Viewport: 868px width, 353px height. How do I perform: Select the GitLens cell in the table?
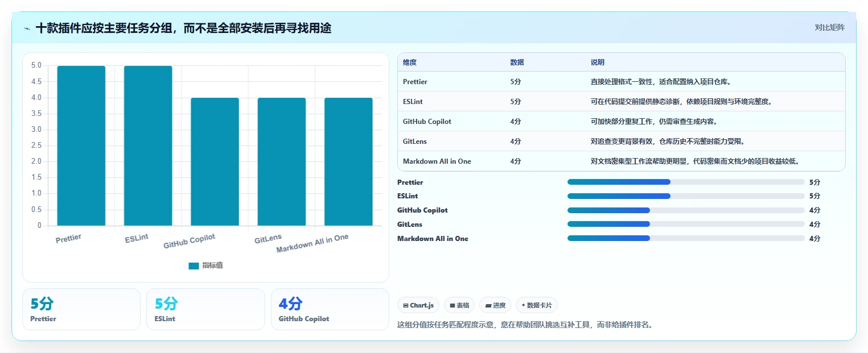tap(414, 142)
